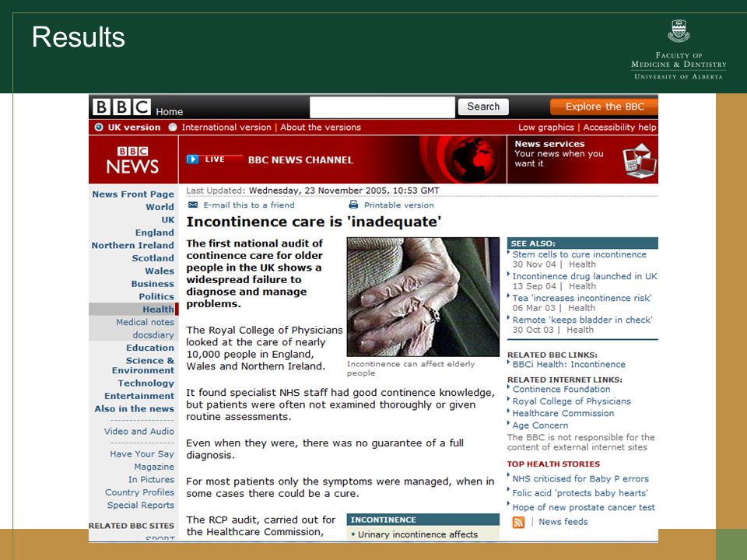747x560 pixels.
Task: Open Science & Environment section
Action: [143, 366]
